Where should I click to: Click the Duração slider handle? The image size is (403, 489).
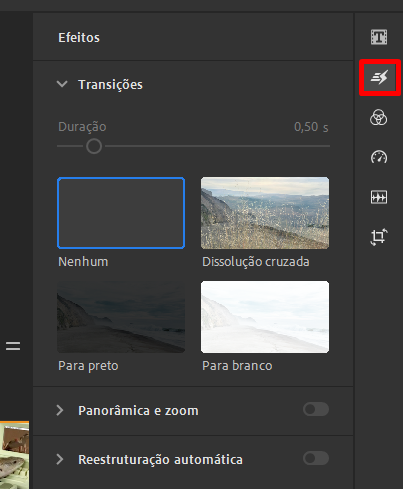[x=94, y=146]
